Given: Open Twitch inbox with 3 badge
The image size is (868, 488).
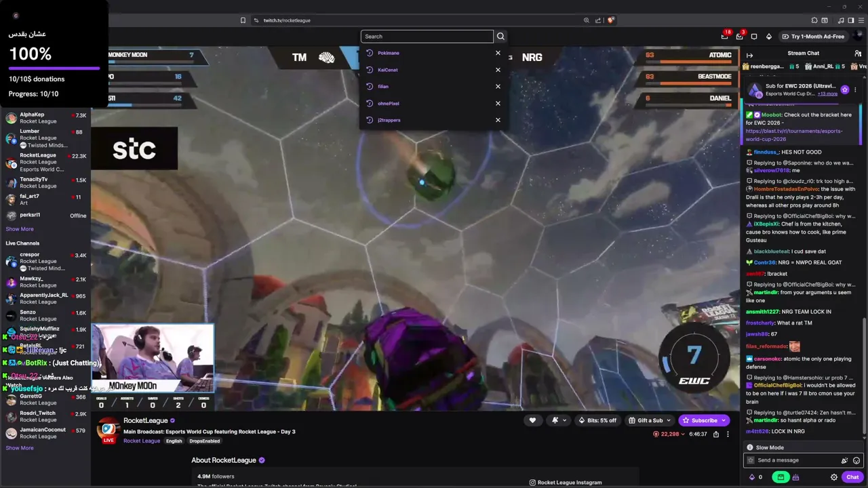Looking at the screenshot, I should point(740,37).
